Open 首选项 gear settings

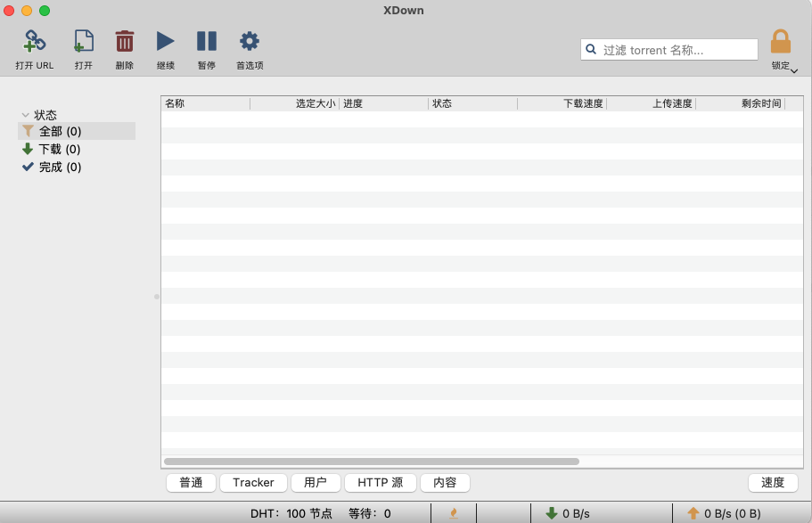point(249,41)
